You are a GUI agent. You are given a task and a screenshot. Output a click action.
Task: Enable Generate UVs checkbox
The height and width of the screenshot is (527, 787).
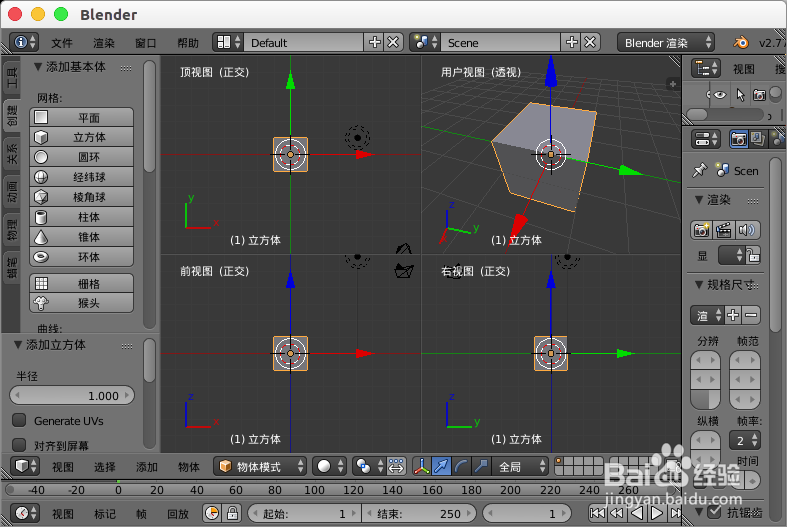(19, 420)
